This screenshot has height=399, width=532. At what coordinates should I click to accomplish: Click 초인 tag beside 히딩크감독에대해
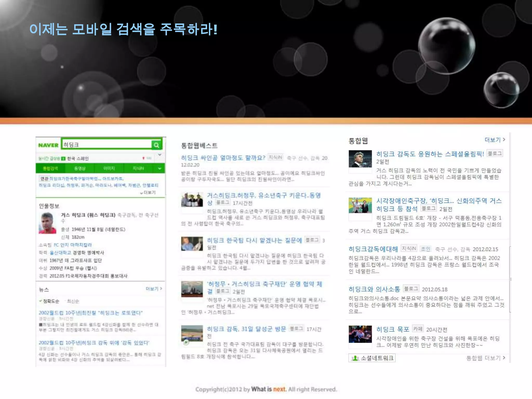pos(425,249)
